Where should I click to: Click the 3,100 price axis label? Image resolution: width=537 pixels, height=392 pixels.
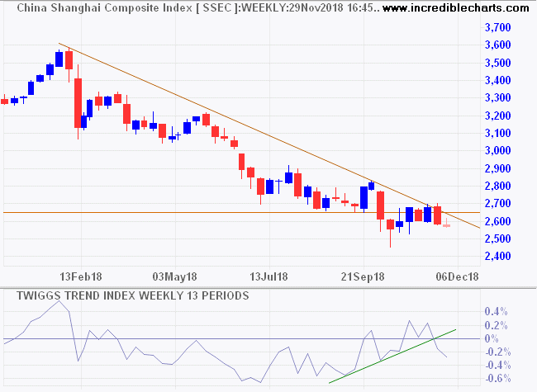[497, 133]
